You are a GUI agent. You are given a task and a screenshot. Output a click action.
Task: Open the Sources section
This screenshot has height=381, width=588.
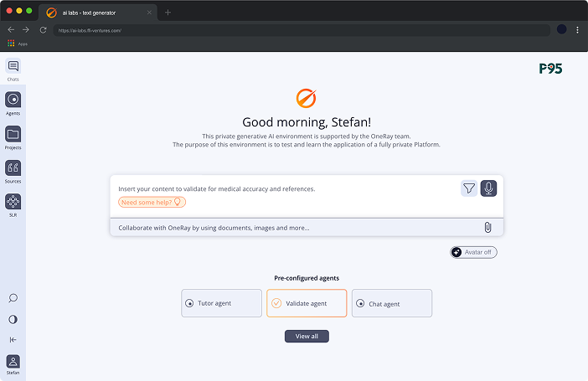click(x=13, y=168)
